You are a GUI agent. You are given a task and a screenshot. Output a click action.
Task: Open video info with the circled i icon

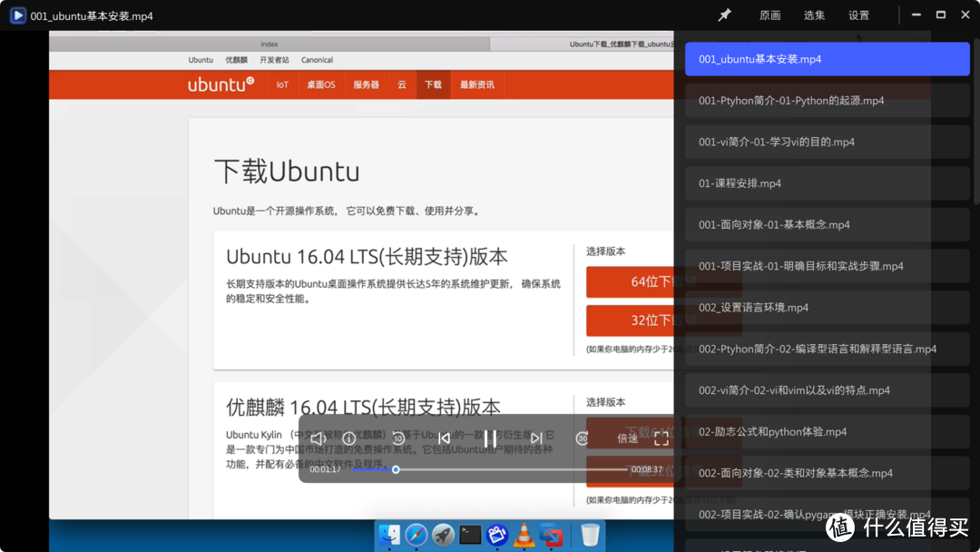(349, 439)
